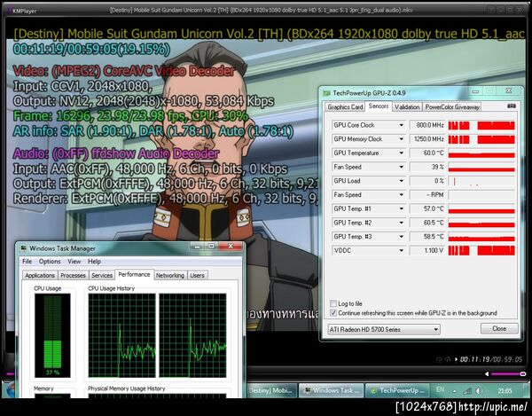Open the system tray volume icon

(x=479, y=391)
